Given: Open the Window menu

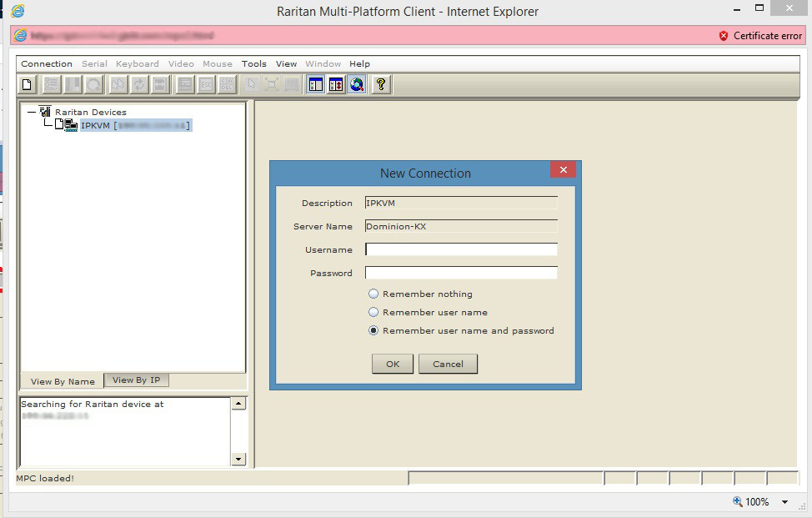Looking at the screenshot, I should 323,63.
